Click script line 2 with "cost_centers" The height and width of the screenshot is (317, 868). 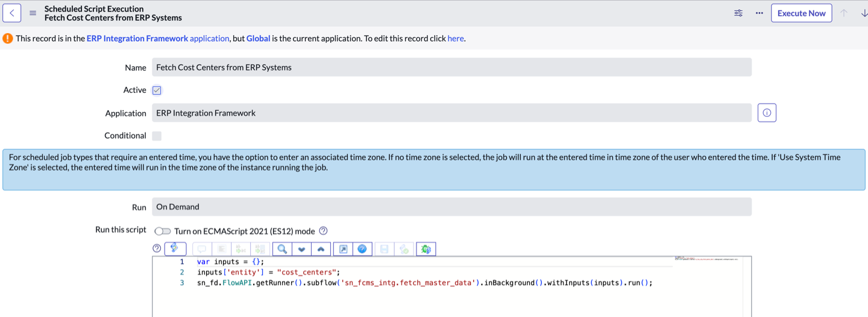click(x=268, y=272)
